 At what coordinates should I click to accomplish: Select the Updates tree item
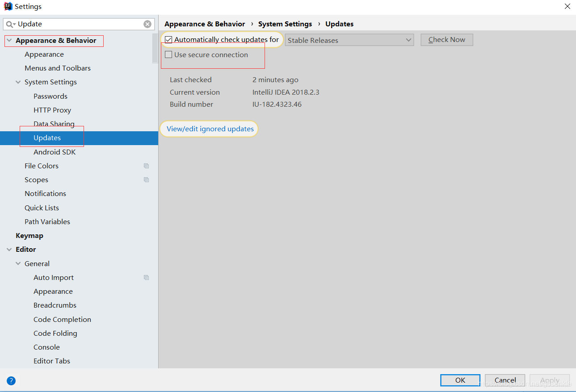tap(79, 138)
